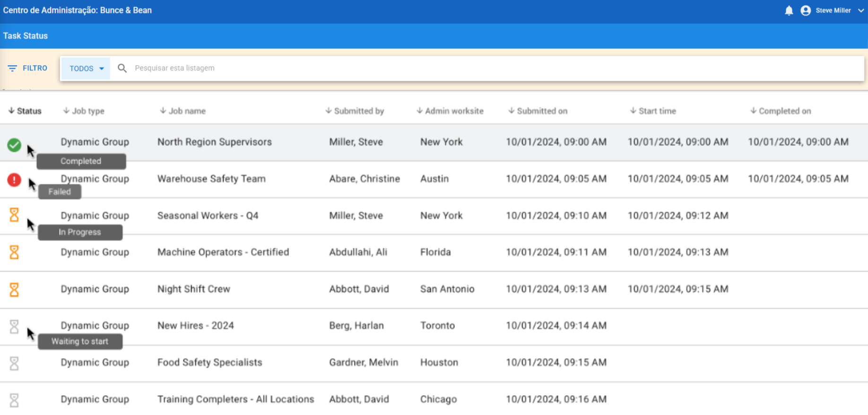
Task: Click gray hourglass for Food Safety Specialists
Action: click(x=14, y=363)
